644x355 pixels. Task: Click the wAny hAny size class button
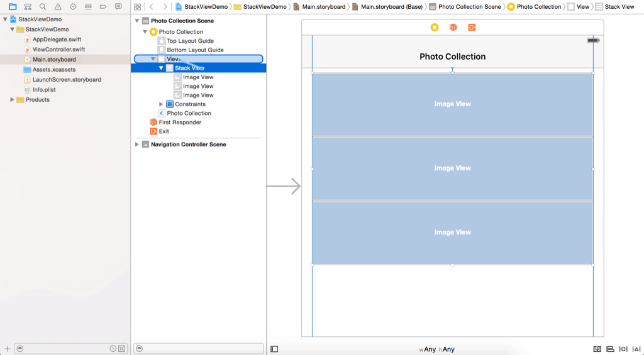coord(436,349)
